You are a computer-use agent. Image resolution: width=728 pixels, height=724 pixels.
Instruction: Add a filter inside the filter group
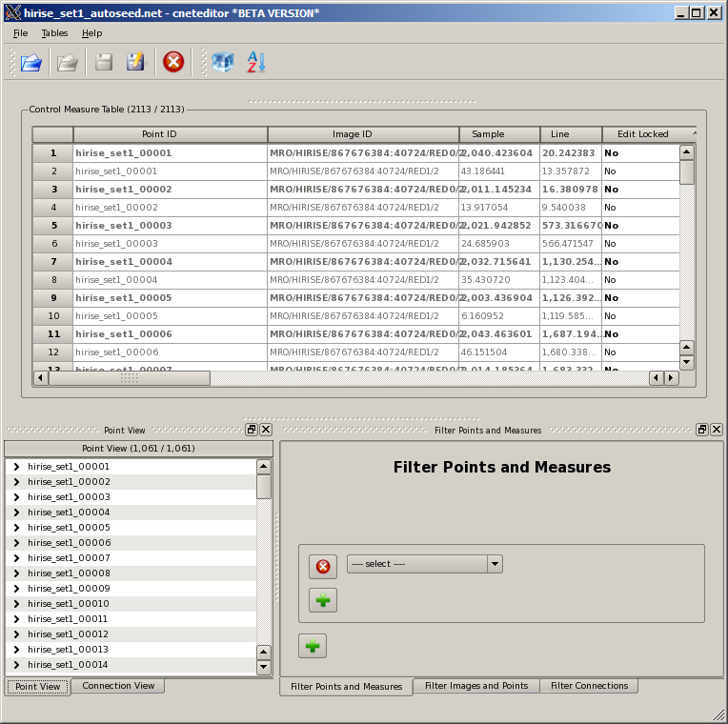(323, 600)
